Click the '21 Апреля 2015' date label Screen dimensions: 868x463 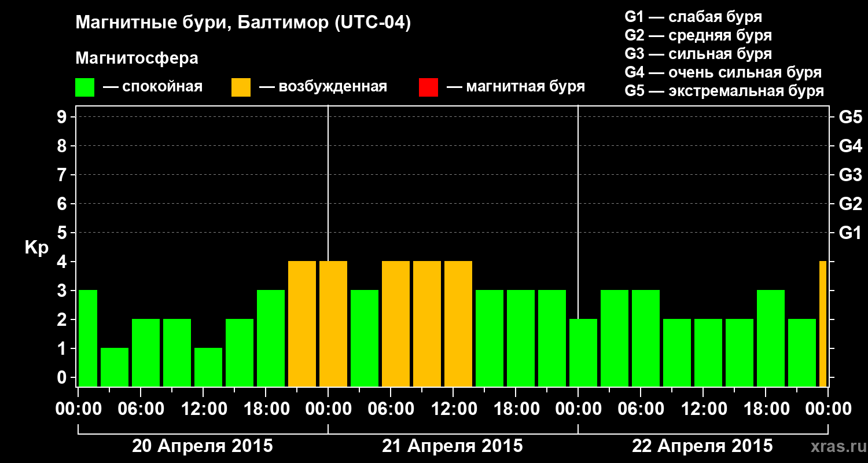tap(453, 446)
